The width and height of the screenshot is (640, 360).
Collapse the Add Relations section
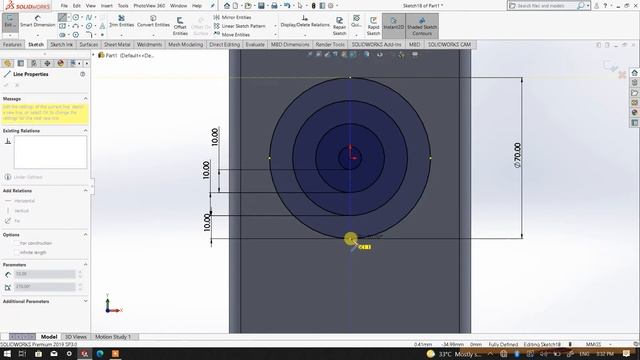tap(85, 191)
